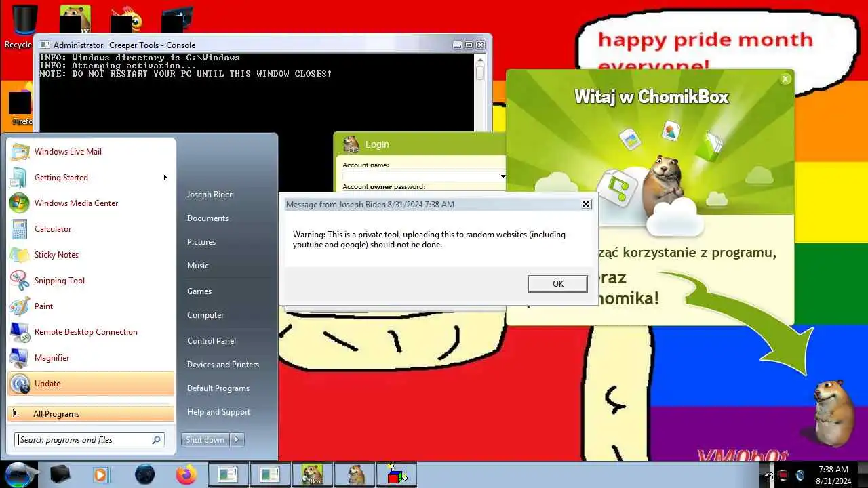Expand All Programs list
This screenshot has height=488, width=868.
91,413
